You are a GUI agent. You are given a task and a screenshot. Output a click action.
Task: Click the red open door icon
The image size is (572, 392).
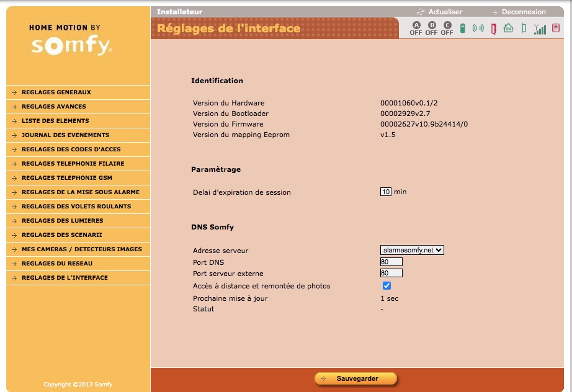pyautogui.click(x=493, y=29)
